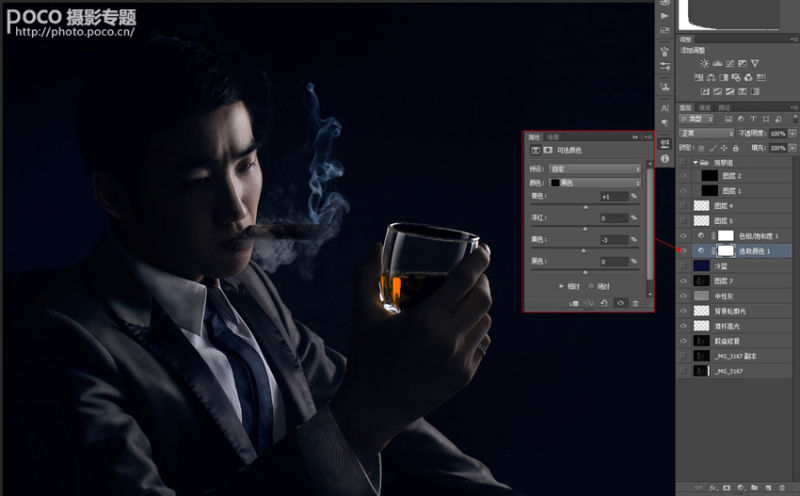Select the 相对 radio option
The height and width of the screenshot is (496, 800).
tap(562, 285)
